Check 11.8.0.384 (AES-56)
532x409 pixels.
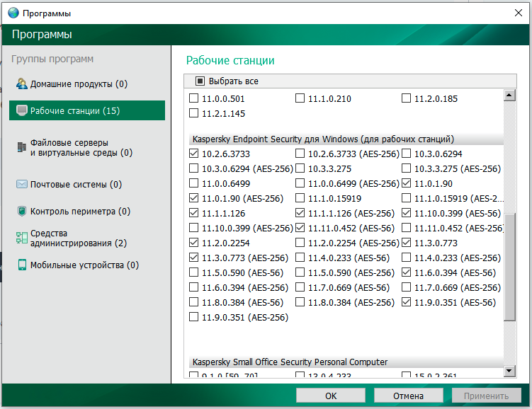tap(193, 302)
